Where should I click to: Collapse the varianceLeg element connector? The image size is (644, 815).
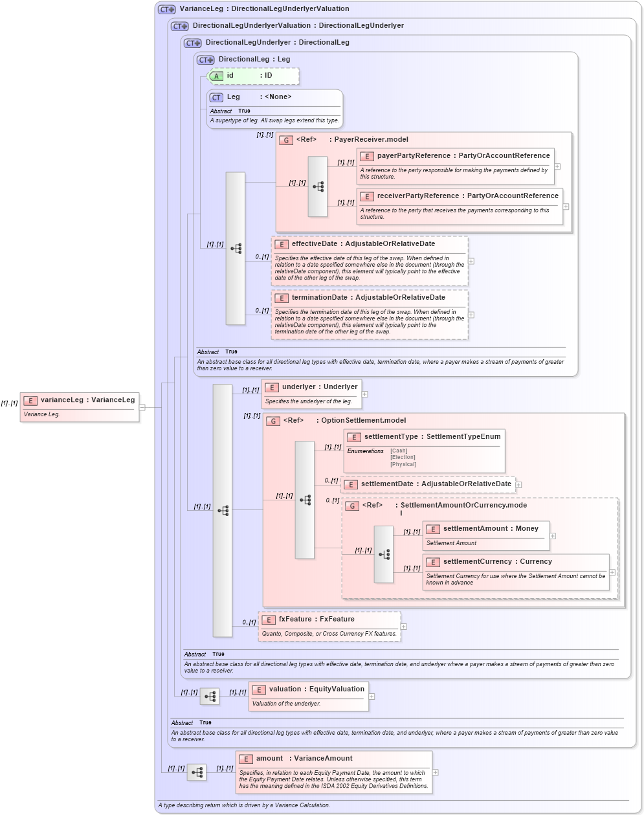tap(144, 407)
